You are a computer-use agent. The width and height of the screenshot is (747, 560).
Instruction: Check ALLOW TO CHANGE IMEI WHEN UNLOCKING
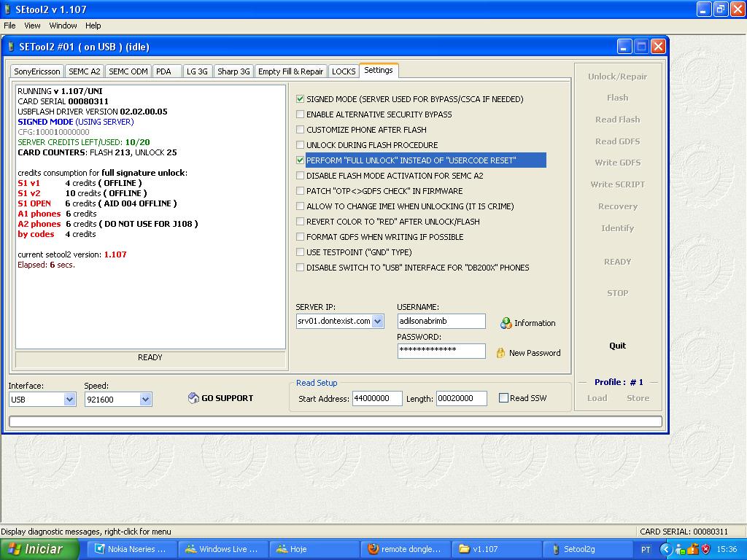[300, 206]
